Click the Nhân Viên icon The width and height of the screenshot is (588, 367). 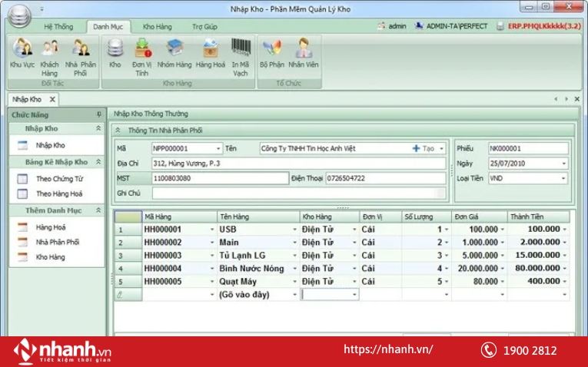click(x=303, y=51)
